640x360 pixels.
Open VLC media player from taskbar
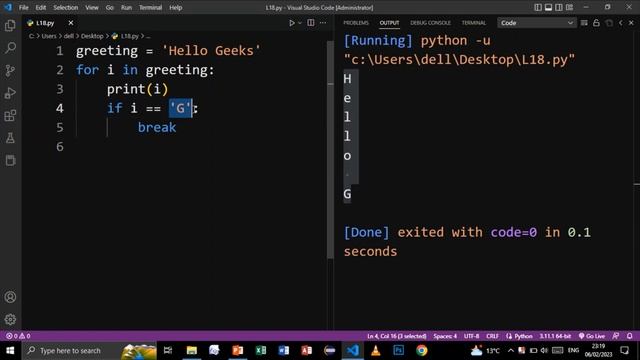[376, 351]
